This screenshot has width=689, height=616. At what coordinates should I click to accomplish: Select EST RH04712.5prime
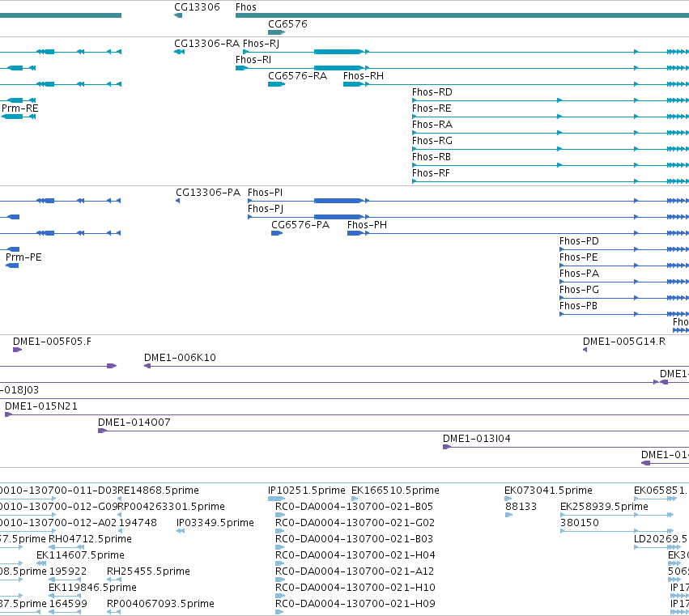66,547
